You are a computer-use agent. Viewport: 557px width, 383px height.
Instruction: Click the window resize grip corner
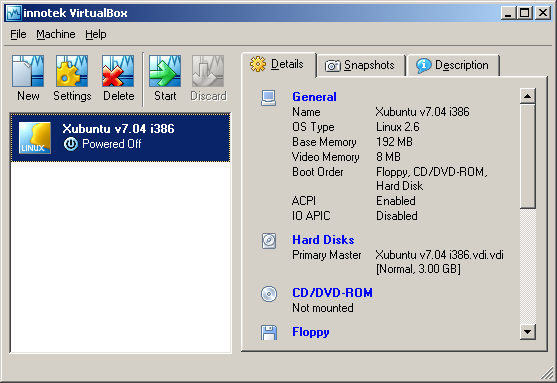[x=547, y=373]
